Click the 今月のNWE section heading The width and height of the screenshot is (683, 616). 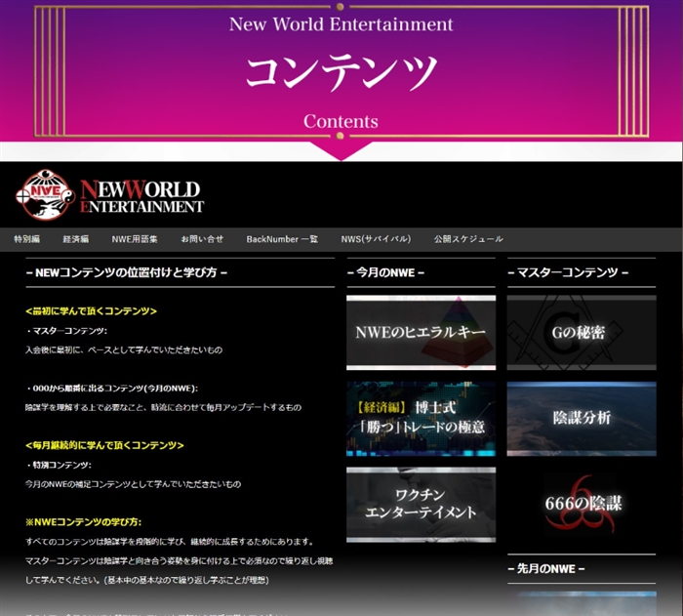pos(386,272)
